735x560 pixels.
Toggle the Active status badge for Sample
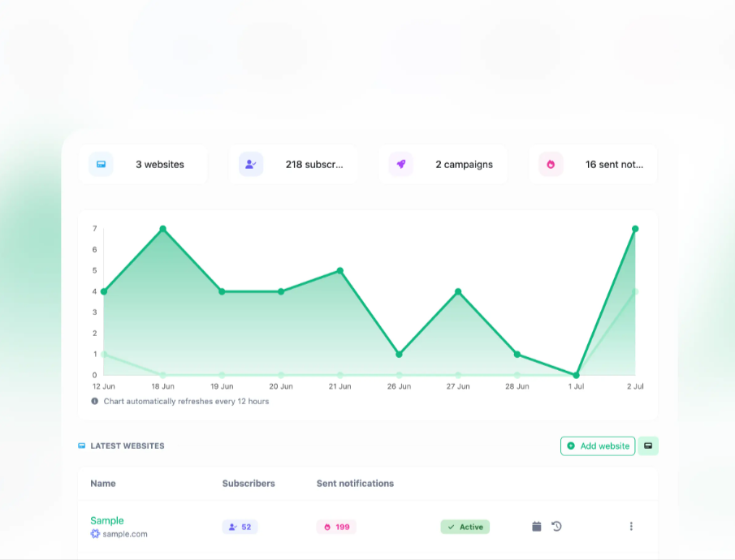[465, 527]
